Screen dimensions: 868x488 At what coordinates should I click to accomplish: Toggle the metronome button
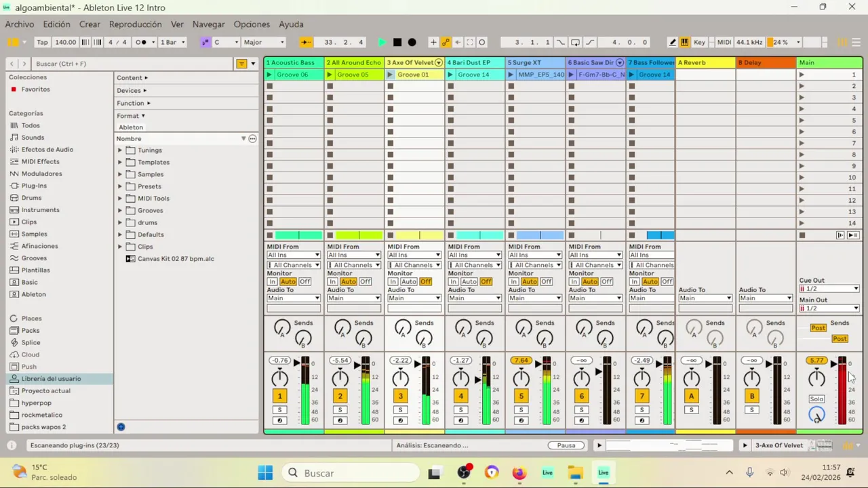[142, 42]
